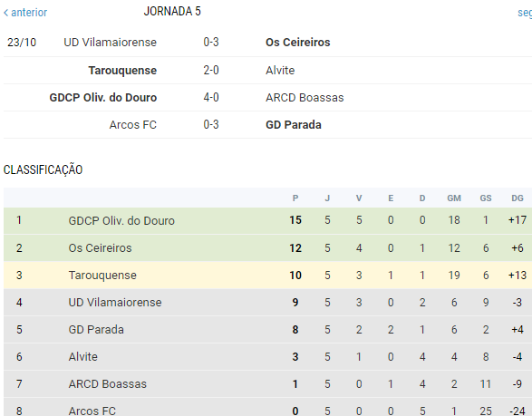Image resolution: width=532 pixels, height=416 pixels.
Task: View the 2-0 Tarouquense vs Alvite match
Action: tap(211, 71)
